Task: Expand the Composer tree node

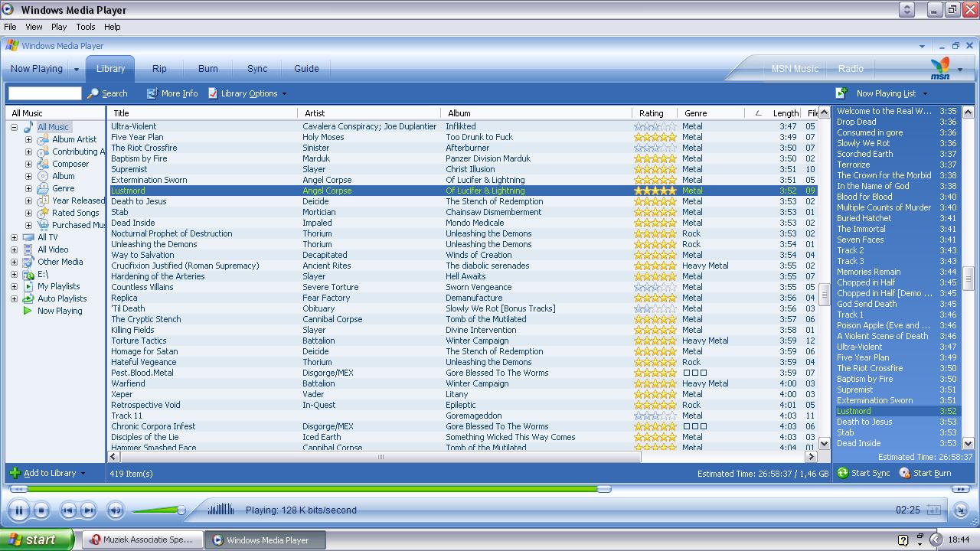Action: [28, 164]
